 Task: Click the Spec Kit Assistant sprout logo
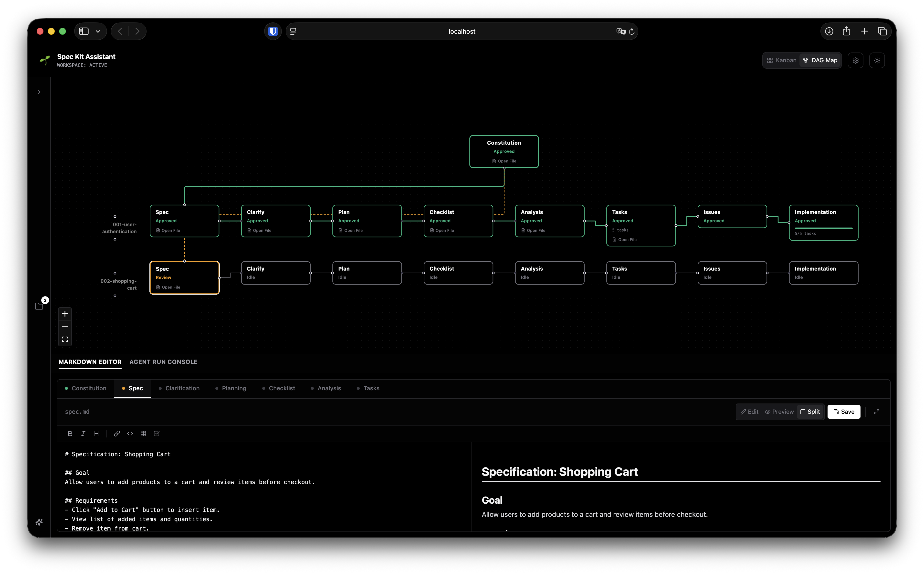click(45, 60)
